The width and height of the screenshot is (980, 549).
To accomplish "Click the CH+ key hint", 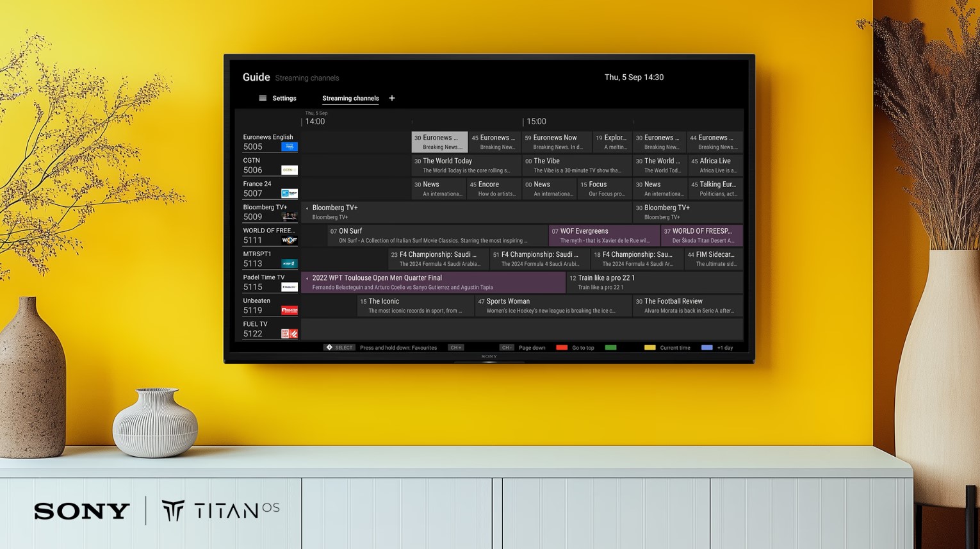I will pos(455,348).
